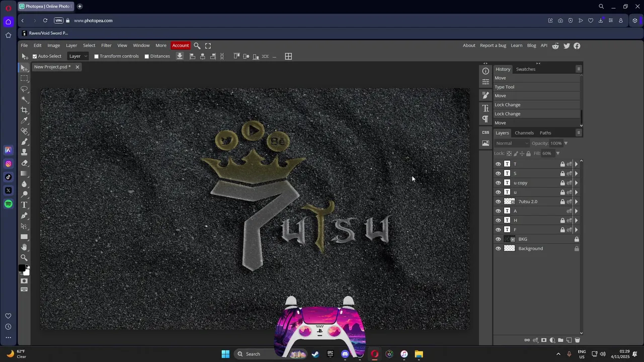Select the Hand tool
The height and width of the screenshot is (362, 644).
tap(24, 247)
